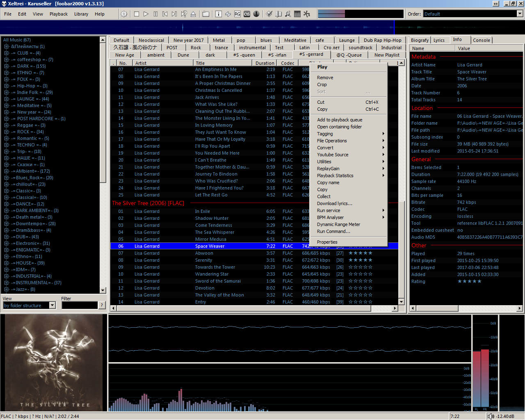Click the Last.fm scrobbler toolbar icon
This screenshot has width=525, height=420.
click(247, 14)
